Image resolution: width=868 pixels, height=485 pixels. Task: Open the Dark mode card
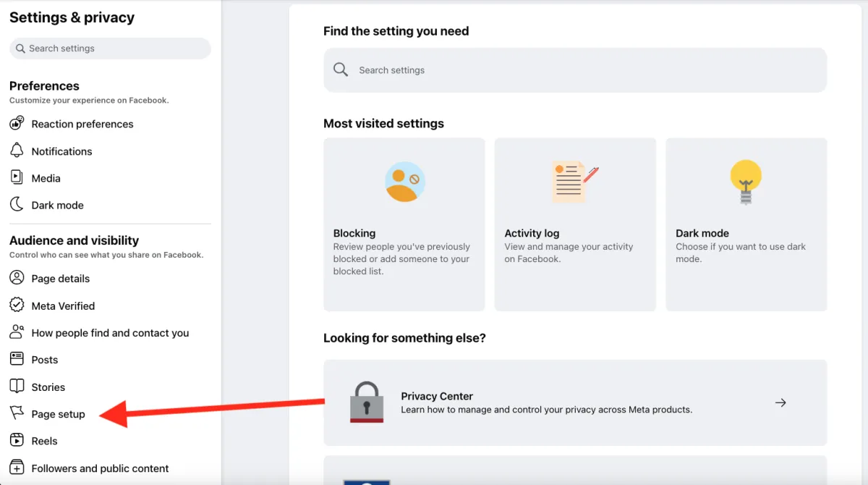click(x=746, y=224)
